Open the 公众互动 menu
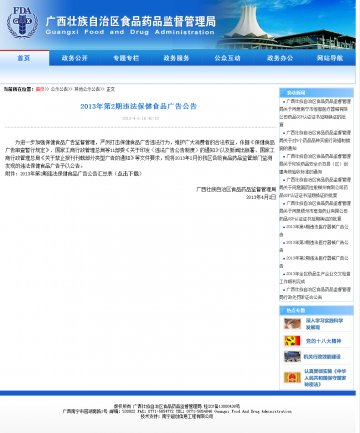 227,58
